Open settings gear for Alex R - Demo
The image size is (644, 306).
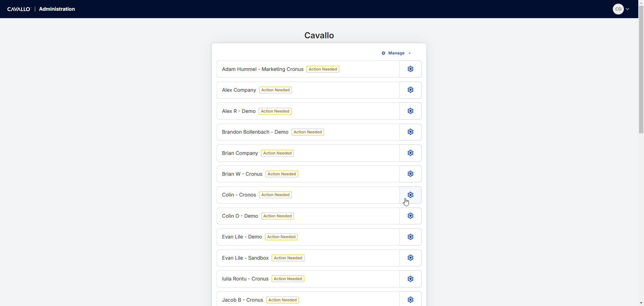[411, 111]
